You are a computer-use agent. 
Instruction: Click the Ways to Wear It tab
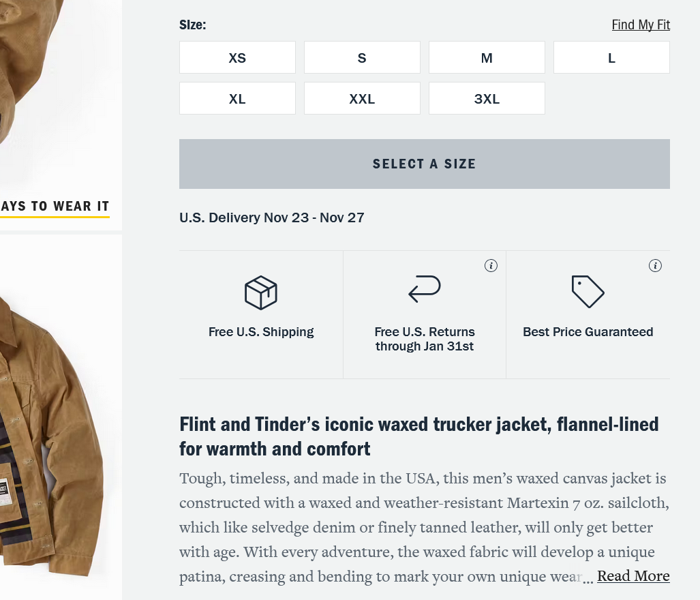pos(55,207)
